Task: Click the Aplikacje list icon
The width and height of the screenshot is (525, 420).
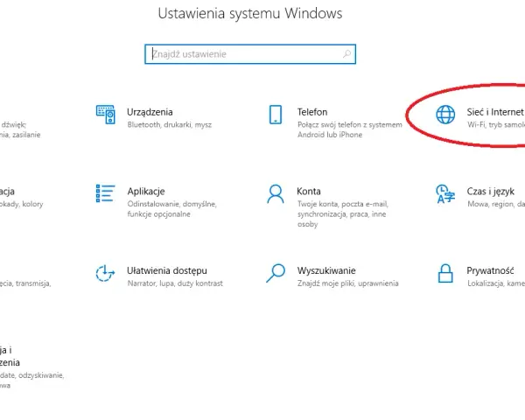Action: coord(106,193)
